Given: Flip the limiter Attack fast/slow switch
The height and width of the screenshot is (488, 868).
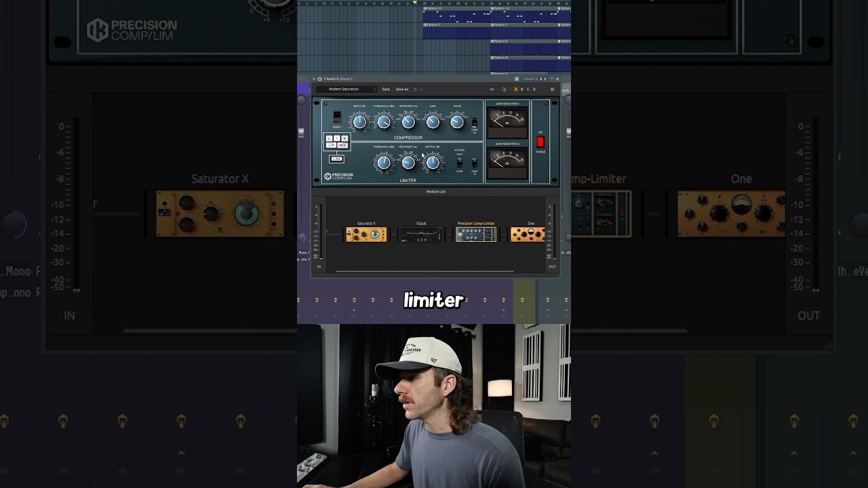Looking at the screenshot, I should [460, 163].
